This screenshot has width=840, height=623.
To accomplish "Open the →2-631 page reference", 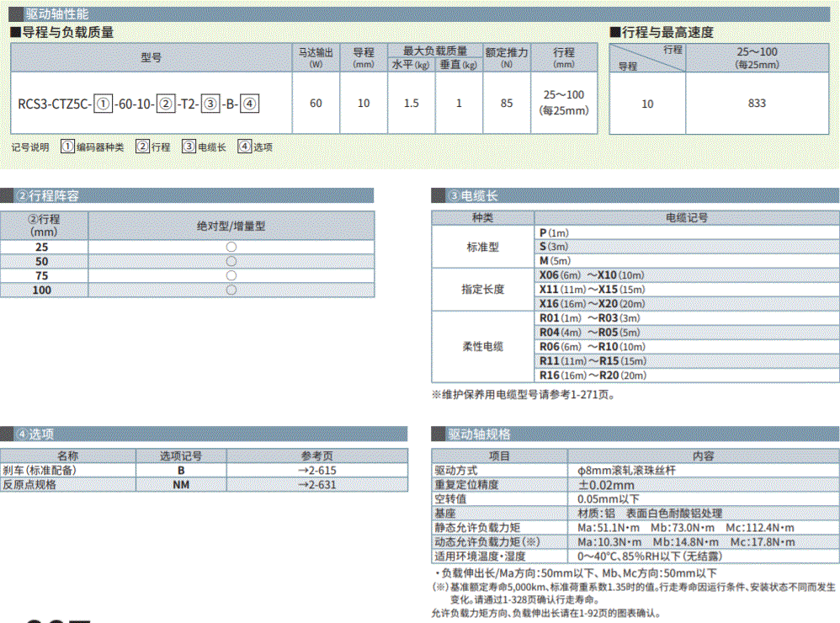I will [x=317, y=485].
